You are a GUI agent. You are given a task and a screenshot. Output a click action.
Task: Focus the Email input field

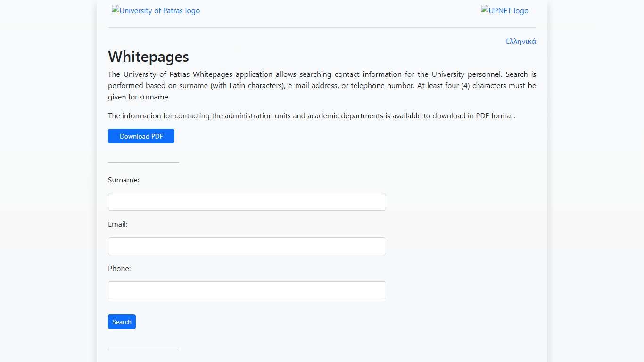pyautogui.click(x=247, y=246)
